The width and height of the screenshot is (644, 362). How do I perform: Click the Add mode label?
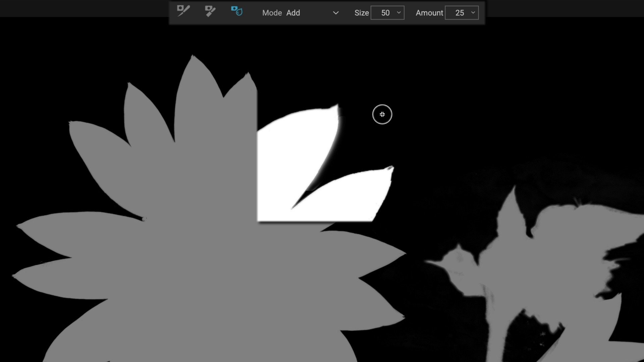(293, 13)
